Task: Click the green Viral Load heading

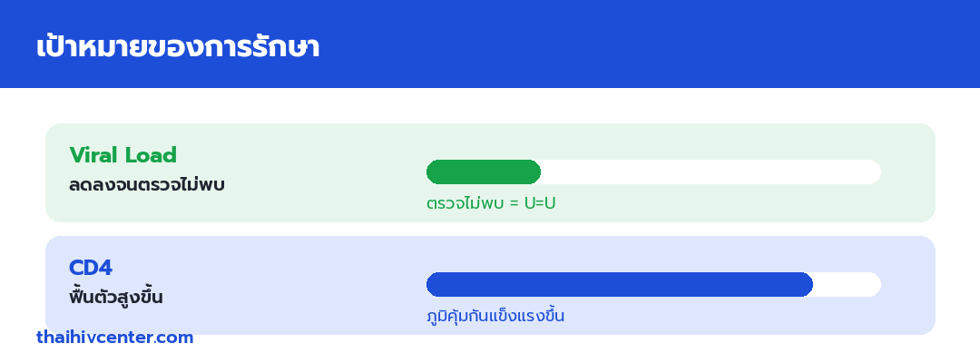Action: pyautogui.click(x=123, y=155)
